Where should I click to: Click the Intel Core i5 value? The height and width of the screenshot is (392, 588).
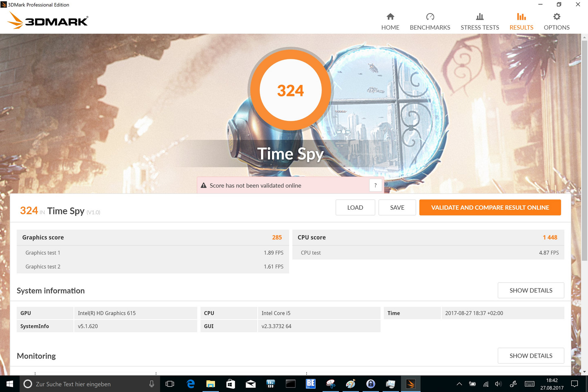pos(276,313)
